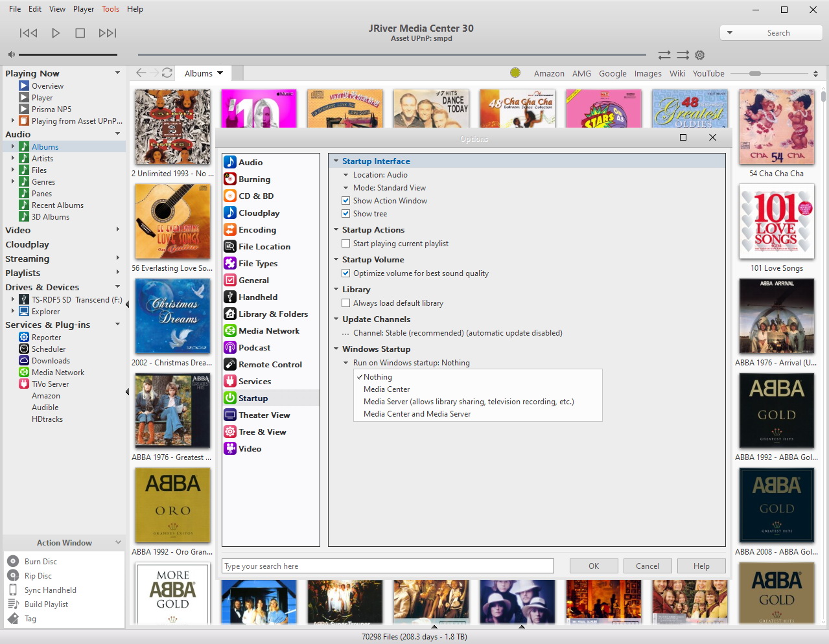
Task: Open the File menu
Action: coord(15,9)
